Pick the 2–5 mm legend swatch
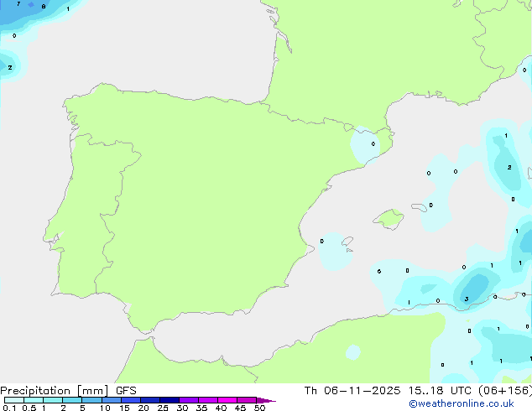The image size is (532, 411). pyautogui.click(x=72, y=400)
